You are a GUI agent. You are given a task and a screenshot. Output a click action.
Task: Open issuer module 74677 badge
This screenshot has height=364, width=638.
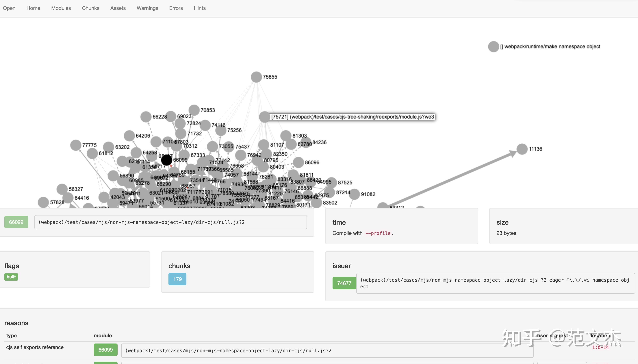point(344,283)
